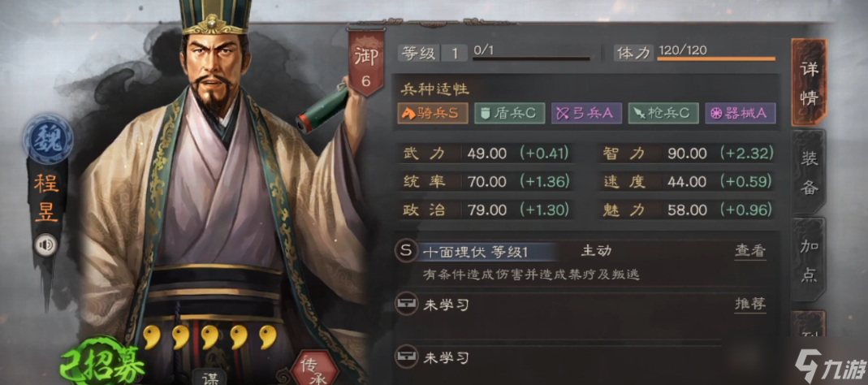Tap the second empty skill slot icon
868x385 pixels.
pos(406,357)
